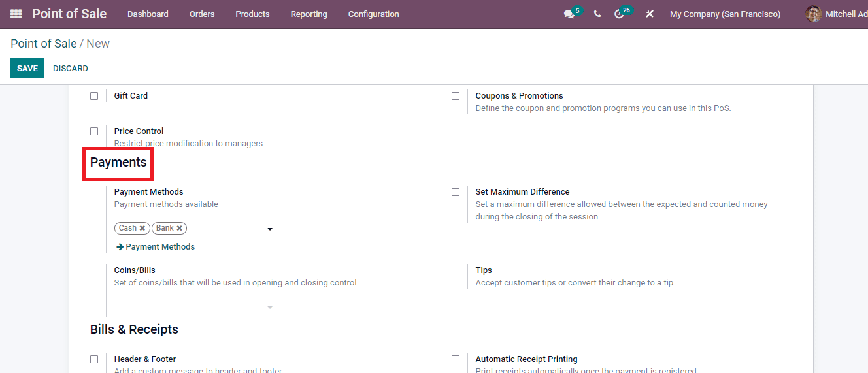Enable the Tips checkbox
This screenshot has width=868, height=373.
pos(456,270)
